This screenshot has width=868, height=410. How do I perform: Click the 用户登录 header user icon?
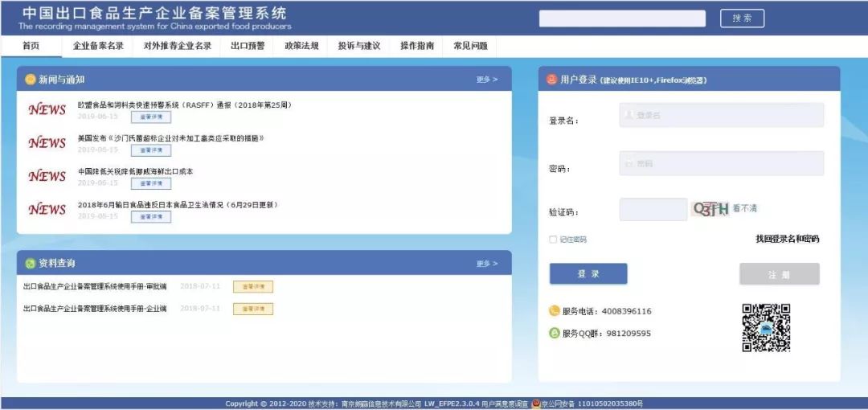point(551,80)
